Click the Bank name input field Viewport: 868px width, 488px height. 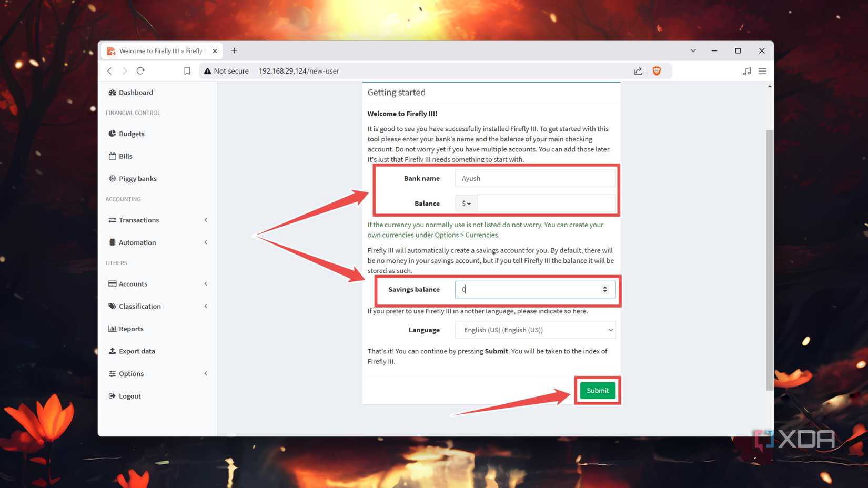point(535,178)
